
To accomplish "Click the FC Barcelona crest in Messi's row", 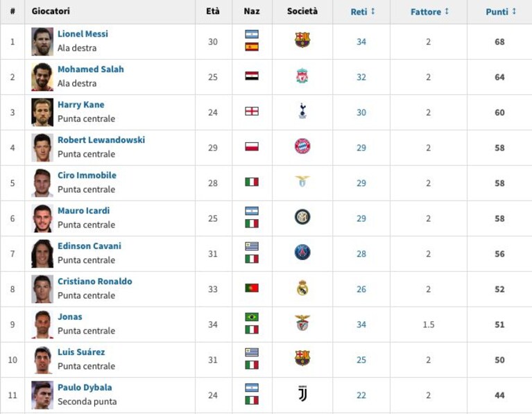I will [x=302, y=40].
